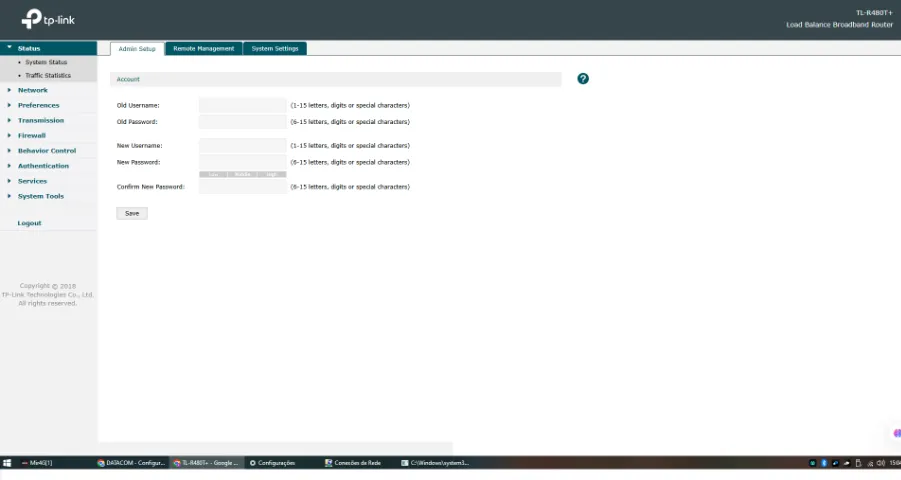
Task: Select the Admin Setup tab
Action: (137, 49)
